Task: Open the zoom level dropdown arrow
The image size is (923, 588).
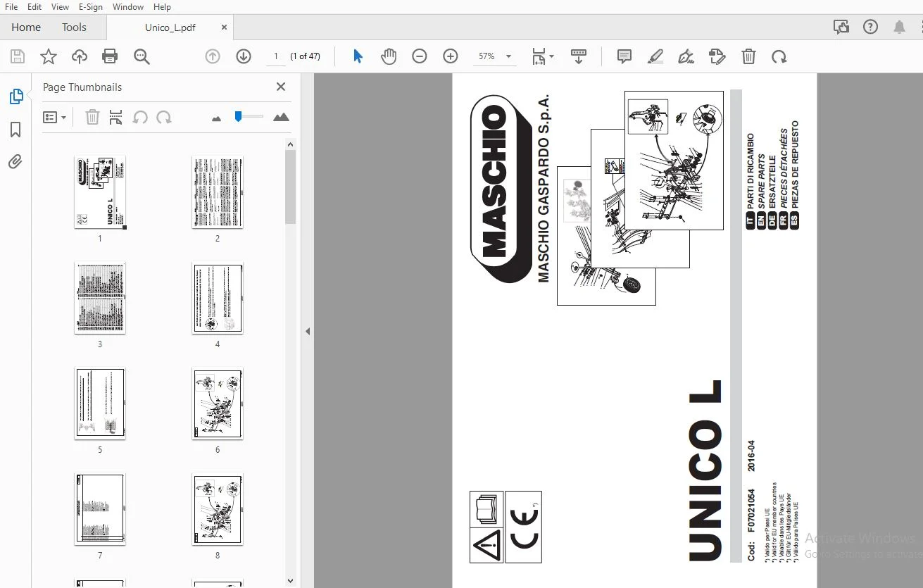Action: pos(508,56)
